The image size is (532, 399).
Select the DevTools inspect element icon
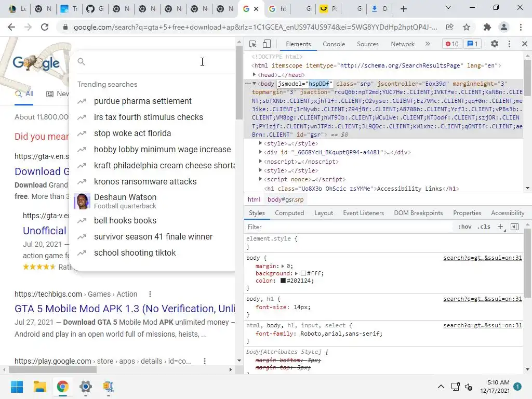click(252, 44)
